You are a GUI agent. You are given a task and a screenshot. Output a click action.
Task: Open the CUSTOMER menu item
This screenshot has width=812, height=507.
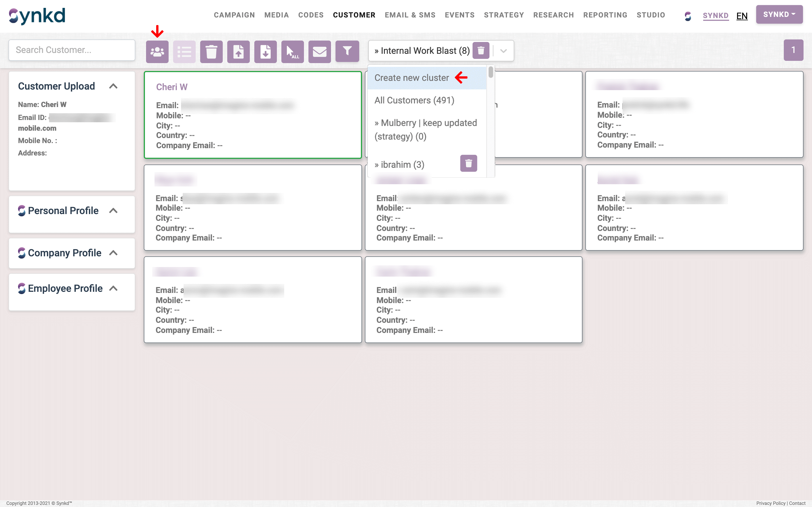(354, 15)
